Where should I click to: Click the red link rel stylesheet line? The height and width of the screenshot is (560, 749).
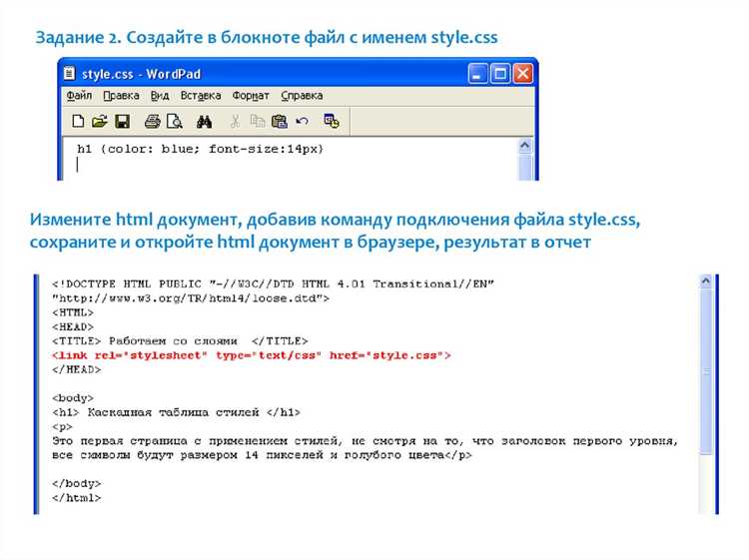tap(252, 355)
